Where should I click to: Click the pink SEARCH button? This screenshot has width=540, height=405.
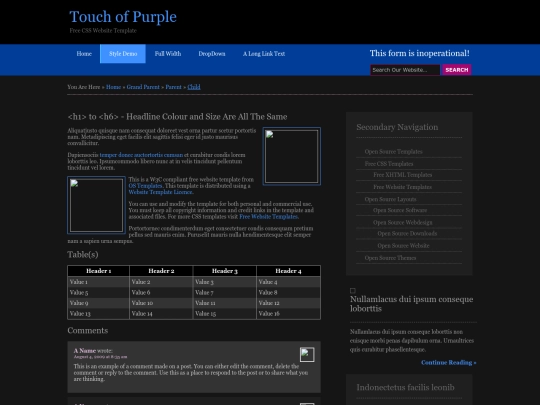click(457, 70)
